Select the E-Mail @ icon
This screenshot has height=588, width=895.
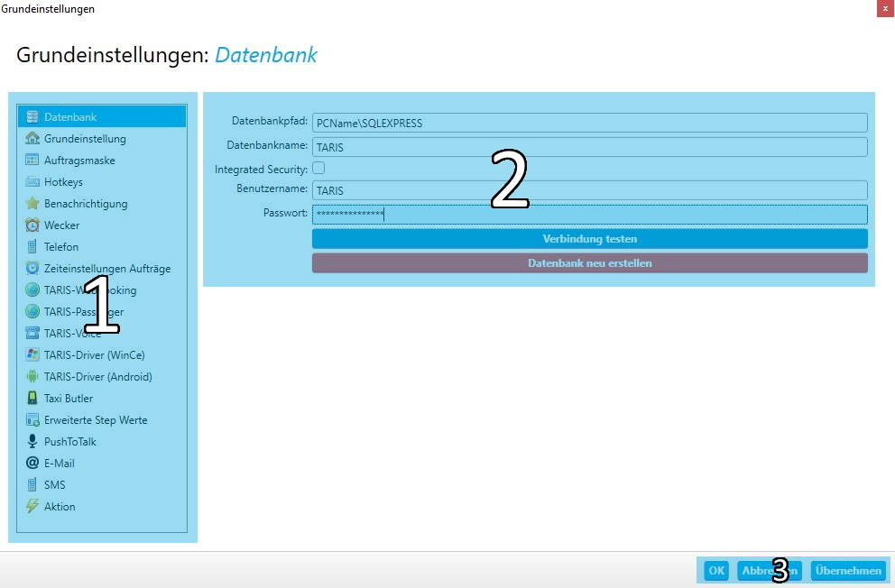[x=32, y=464]
